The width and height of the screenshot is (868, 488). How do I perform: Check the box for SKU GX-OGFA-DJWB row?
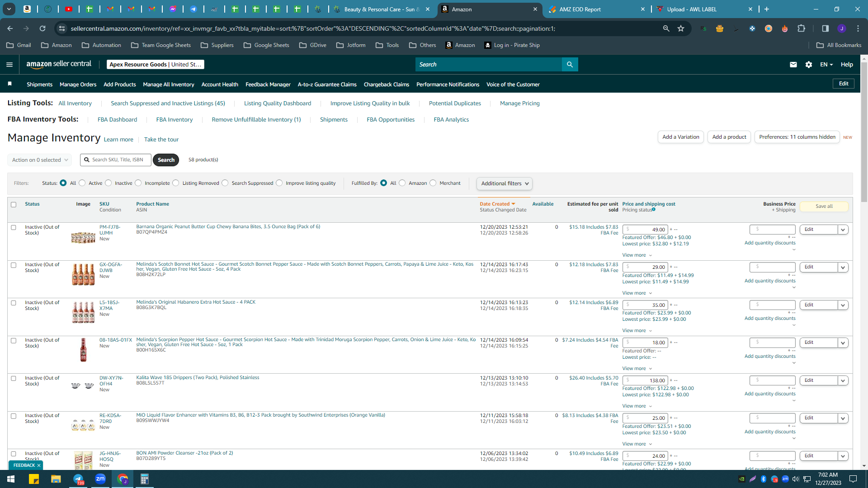pos(14,265)
